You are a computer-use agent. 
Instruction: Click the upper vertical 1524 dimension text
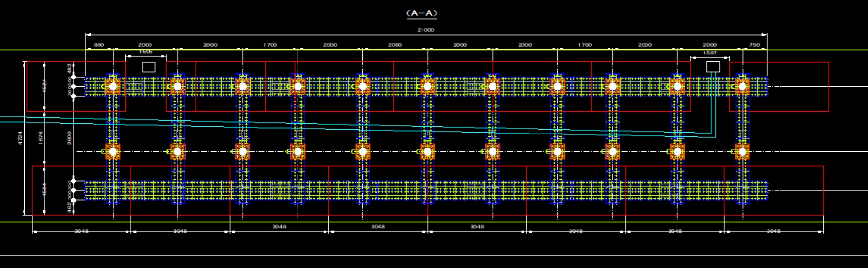click(x=44, y=86)
